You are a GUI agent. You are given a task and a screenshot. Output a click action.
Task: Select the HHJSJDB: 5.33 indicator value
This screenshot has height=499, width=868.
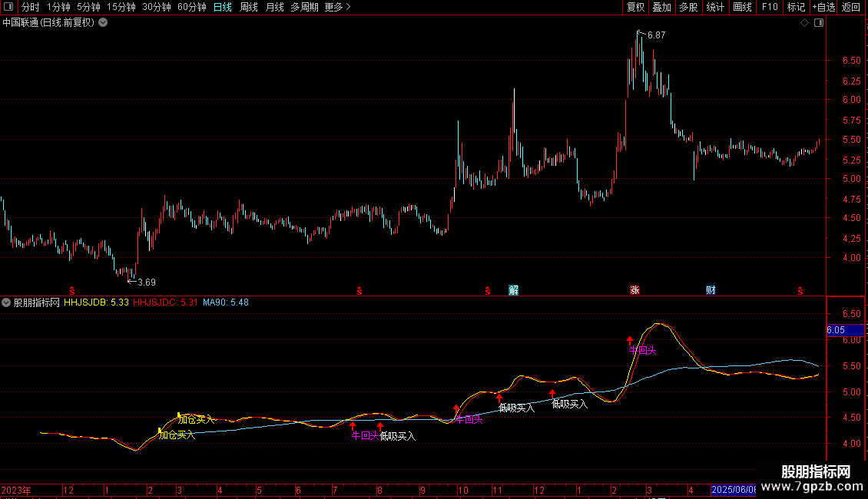pos(96,302)
